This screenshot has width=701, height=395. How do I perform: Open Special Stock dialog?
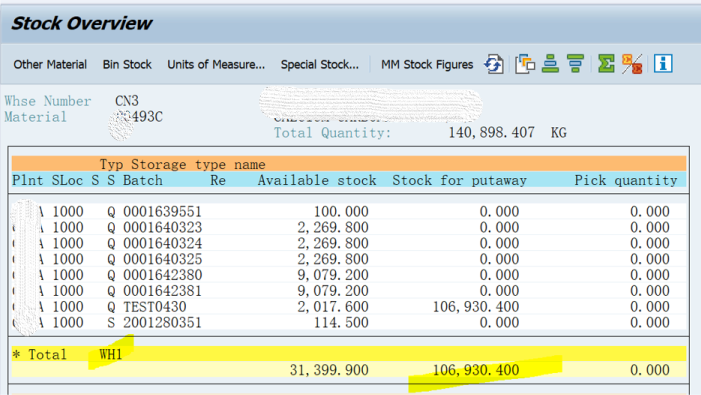pyautogui.click(x=320, y=64)
